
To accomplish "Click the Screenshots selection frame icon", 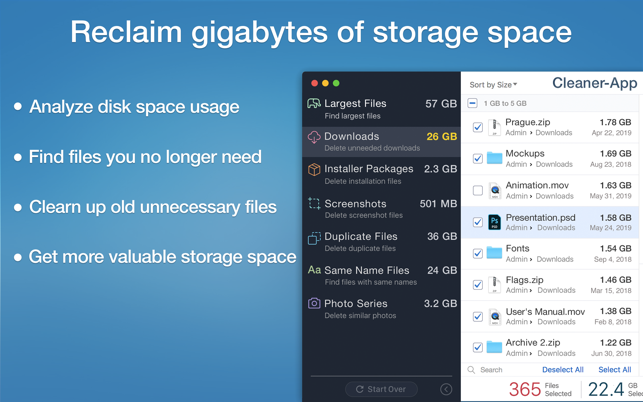I will (x=314, y=204).
